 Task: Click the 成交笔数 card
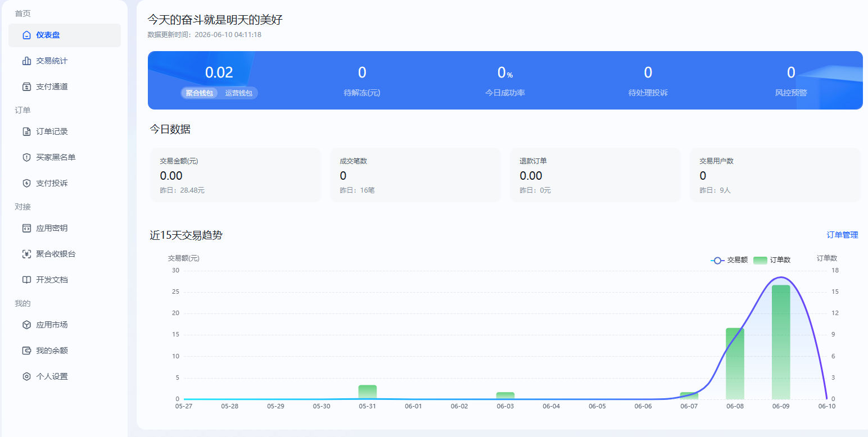pos(415,175)
